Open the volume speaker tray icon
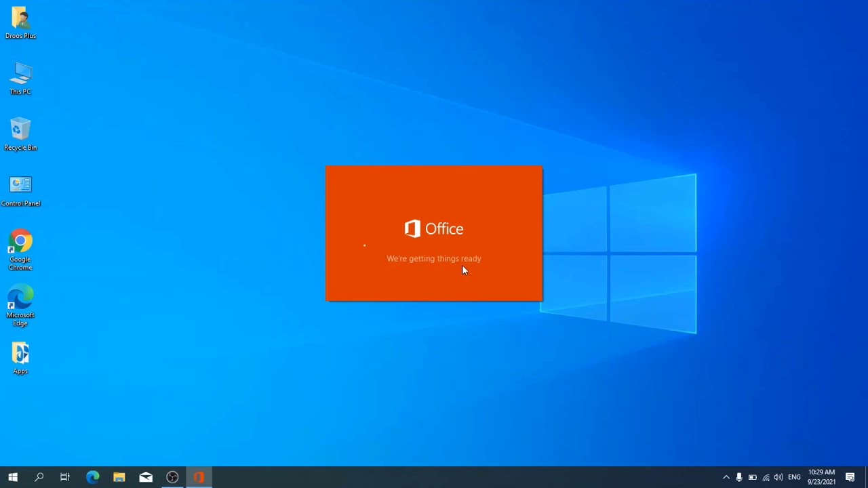 coord(778,477)
